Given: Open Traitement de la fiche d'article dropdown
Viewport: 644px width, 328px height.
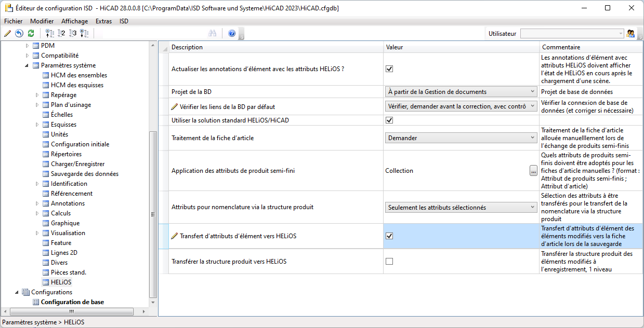Looking at the screenshot, I should 462,138.
